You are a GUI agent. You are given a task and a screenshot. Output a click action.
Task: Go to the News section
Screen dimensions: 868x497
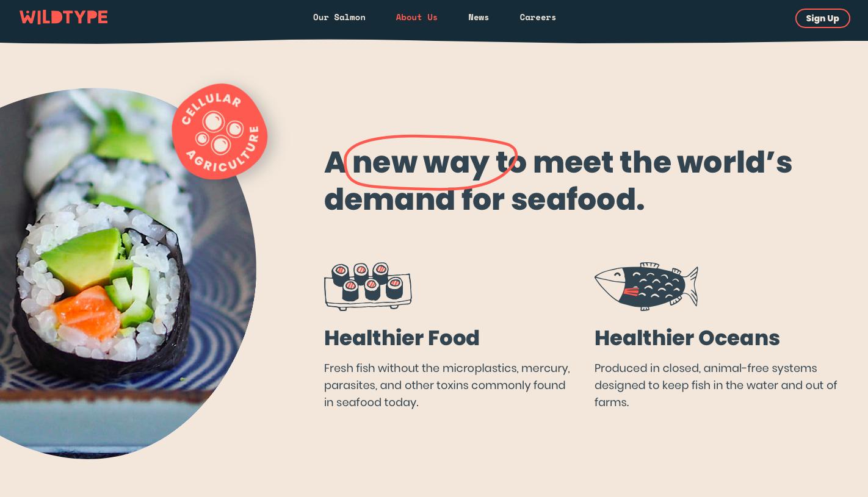[x=479, y=17]
